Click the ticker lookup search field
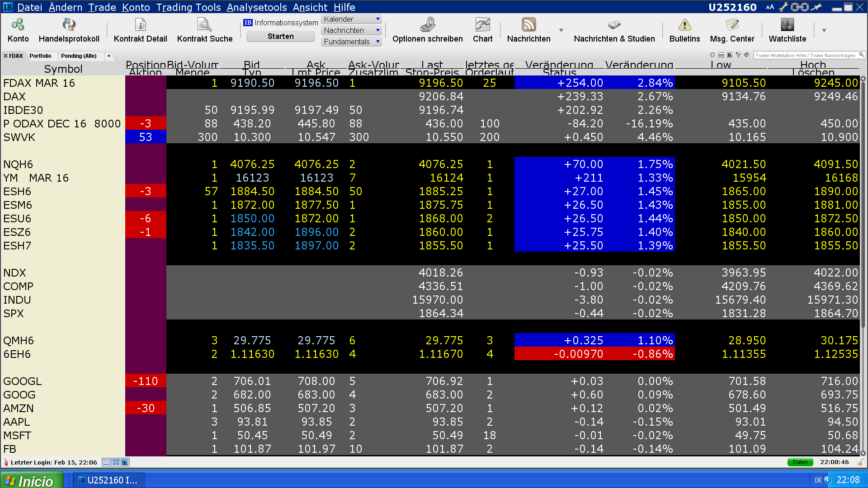This screenshot has width=868, height=488. (x=805, y=55)
